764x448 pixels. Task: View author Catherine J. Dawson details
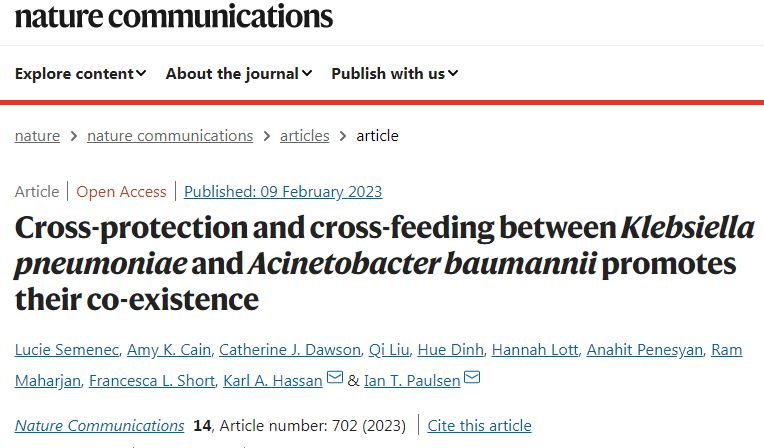point(290,349)
